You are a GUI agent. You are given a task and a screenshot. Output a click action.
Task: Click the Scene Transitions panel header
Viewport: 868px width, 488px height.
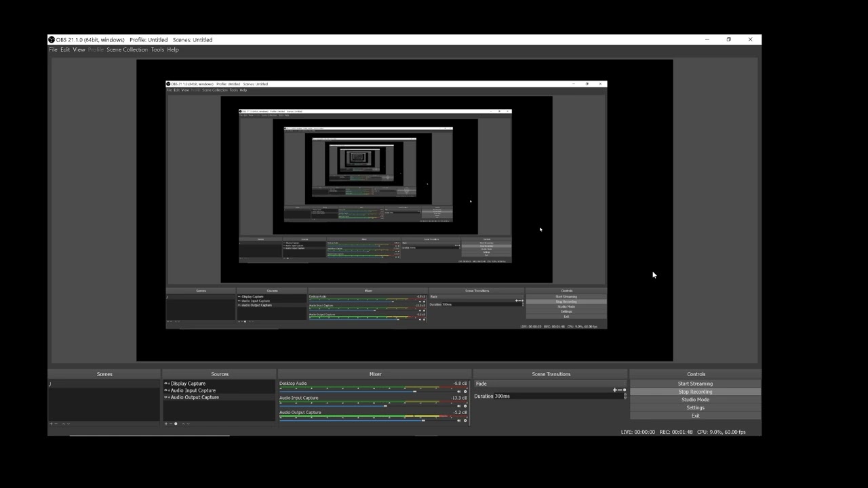click(551, 374)
